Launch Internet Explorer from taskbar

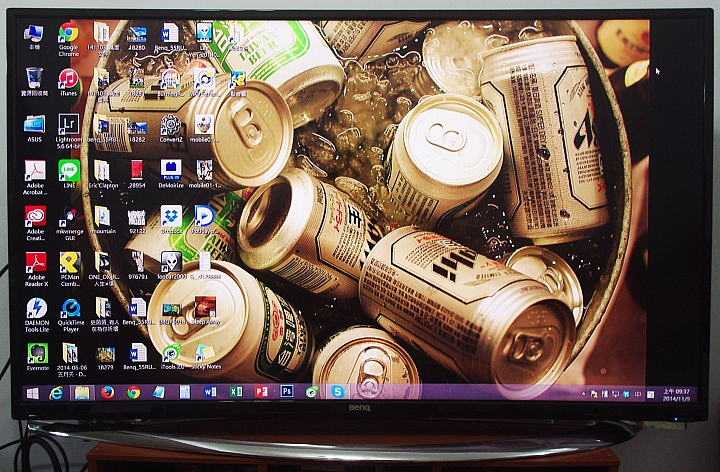click(x=56, y=393)
